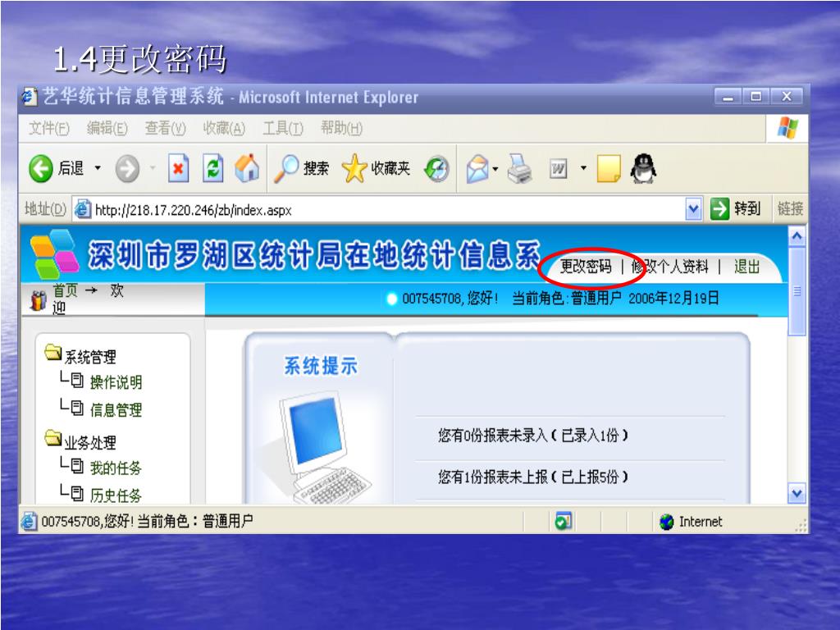Open the 文件(F) menu

tap(48, 129)
